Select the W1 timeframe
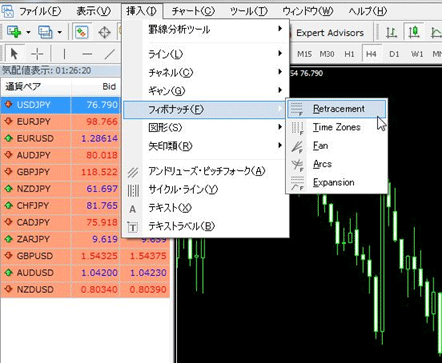Screen dimensions: 442x363 click(x=417, y=54)
